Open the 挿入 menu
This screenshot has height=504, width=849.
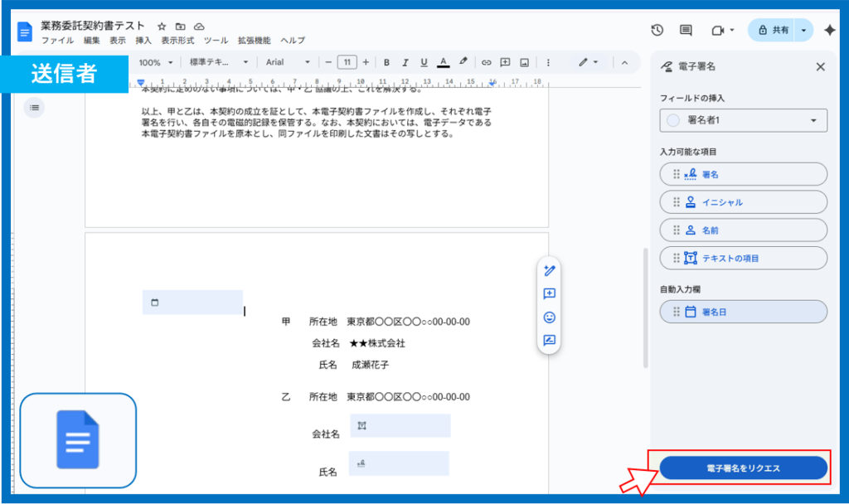pyautogui.click(x=143, y=40)
